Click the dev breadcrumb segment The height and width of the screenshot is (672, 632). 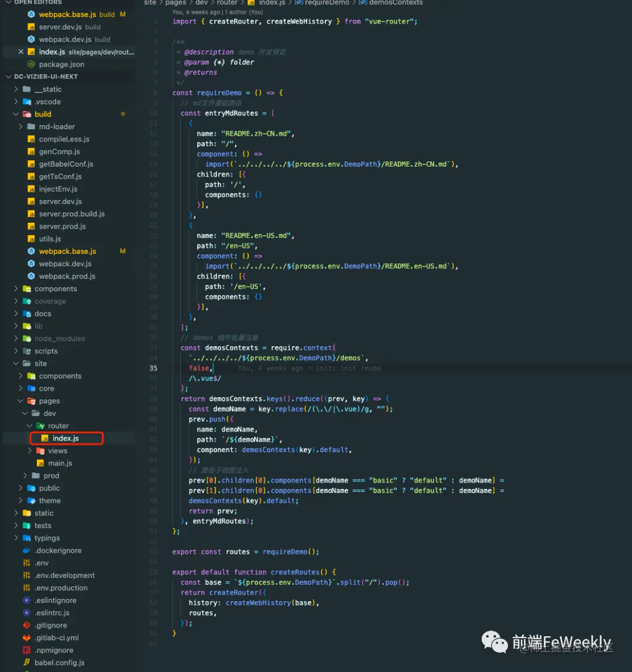(201, 3)
